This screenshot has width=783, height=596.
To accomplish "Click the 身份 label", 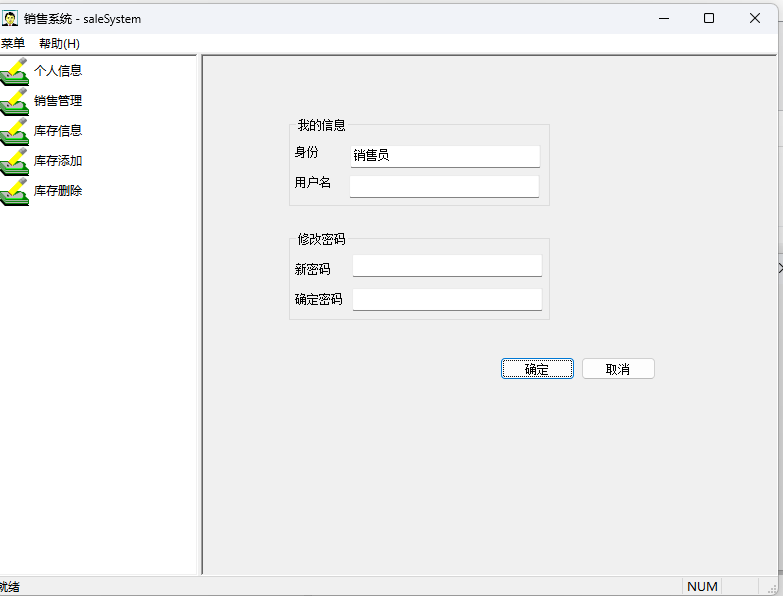I will point(306,152).
